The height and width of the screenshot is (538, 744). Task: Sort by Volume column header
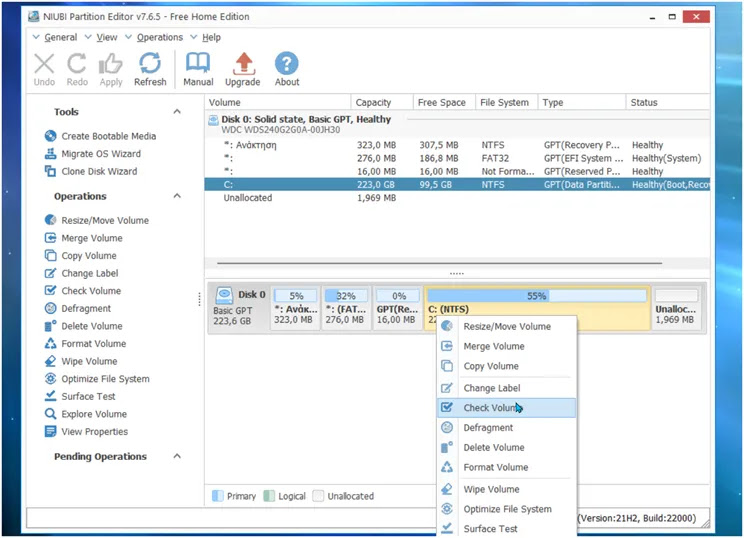click(278, 102)
